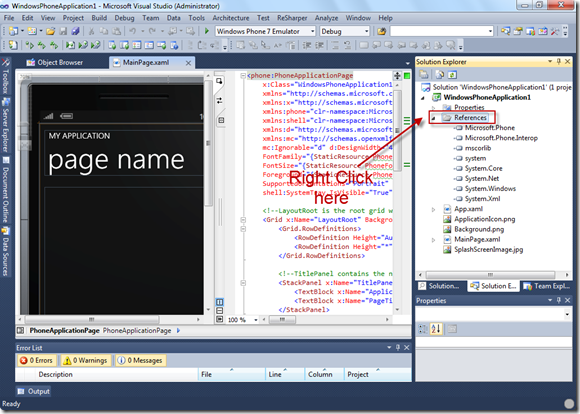Click the Undo arrow icon
The height and width of the screenshot is (414, 580).
[132, 31]
